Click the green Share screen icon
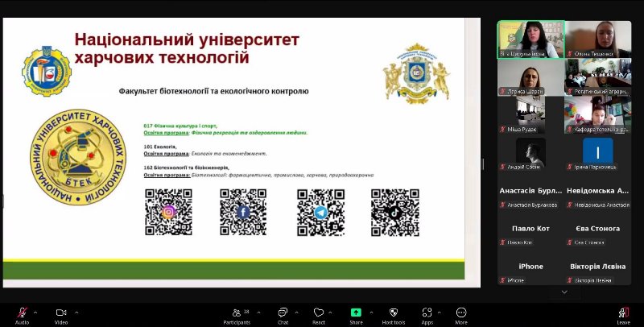This screenshot has width=644, height=327. point(356,313)
